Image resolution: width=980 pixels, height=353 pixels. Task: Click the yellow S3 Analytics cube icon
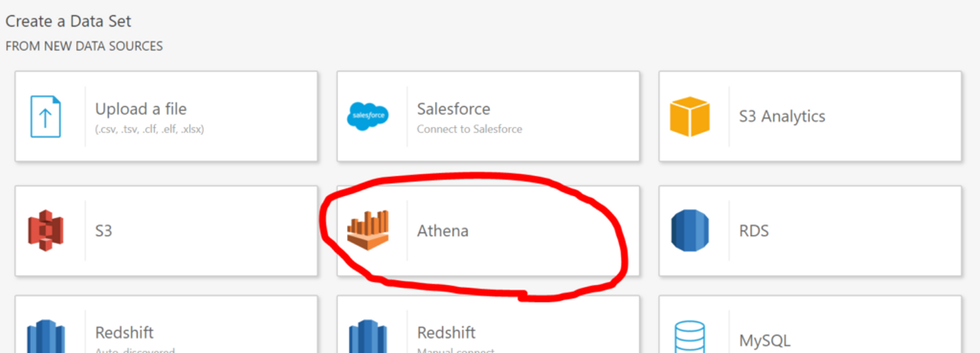pyautogui.click(x=689, y=116)
